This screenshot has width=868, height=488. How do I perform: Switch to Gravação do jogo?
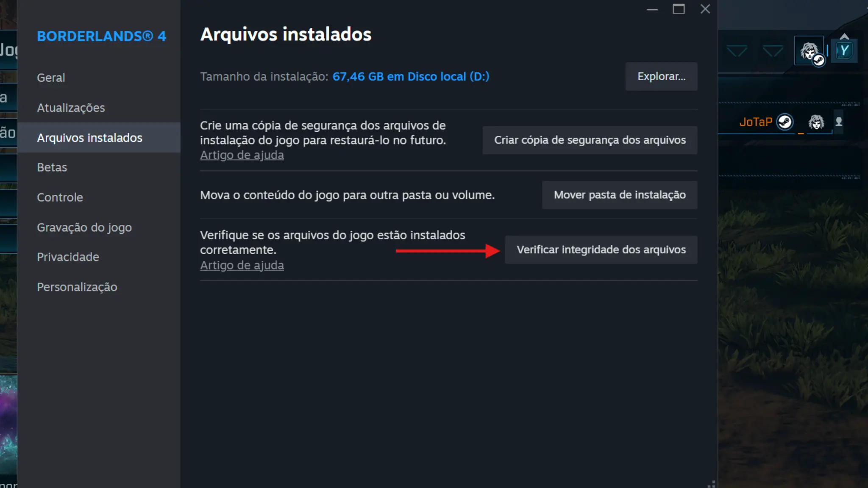(x=84, y=227)
